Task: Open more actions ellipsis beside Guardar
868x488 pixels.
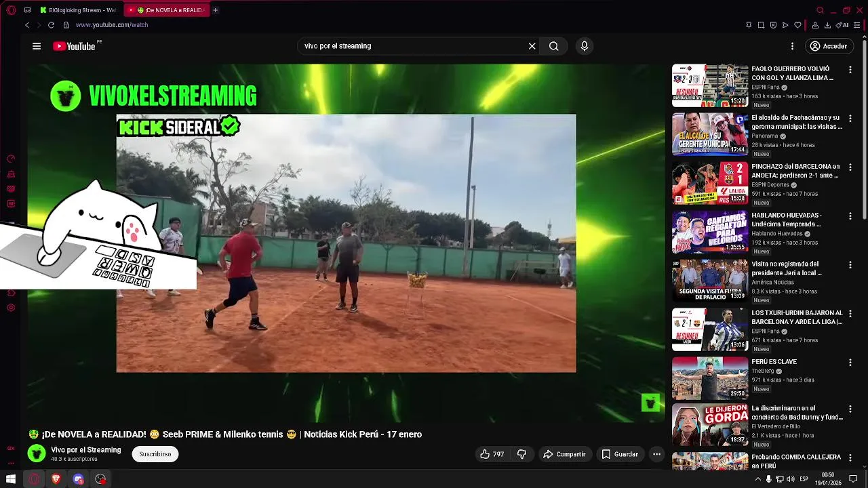Action: [656, 454]
